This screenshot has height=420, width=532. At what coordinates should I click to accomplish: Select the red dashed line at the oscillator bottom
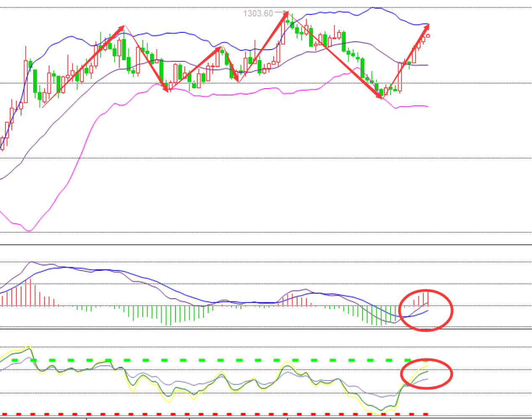click(x=214, y=414)
